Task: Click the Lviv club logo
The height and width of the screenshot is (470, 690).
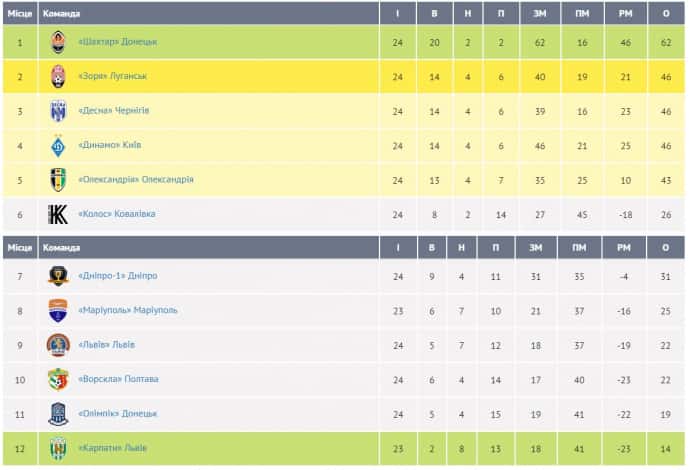Action: pyautogui.click(x=58, y=345)
